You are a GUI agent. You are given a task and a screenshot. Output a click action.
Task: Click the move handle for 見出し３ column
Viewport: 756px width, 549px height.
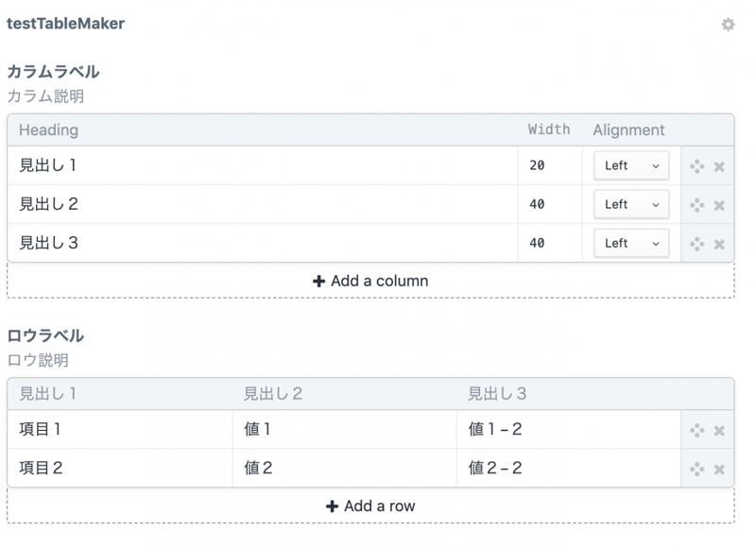pyautogui.click(x=697, y=244)
